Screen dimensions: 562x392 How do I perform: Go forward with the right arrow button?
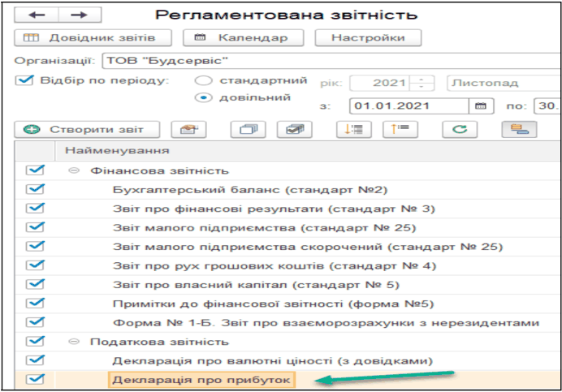pyautogui.click(x=80, y=15)
